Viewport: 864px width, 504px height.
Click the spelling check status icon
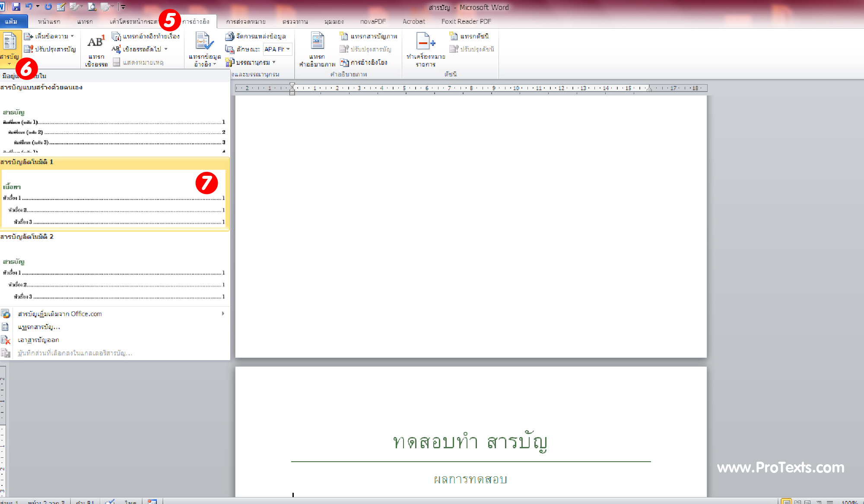point(110,501)
